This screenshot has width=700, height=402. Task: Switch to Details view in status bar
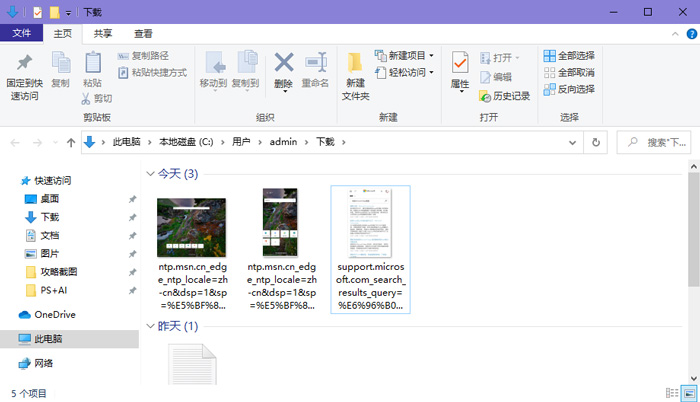[x=671, y=393]
